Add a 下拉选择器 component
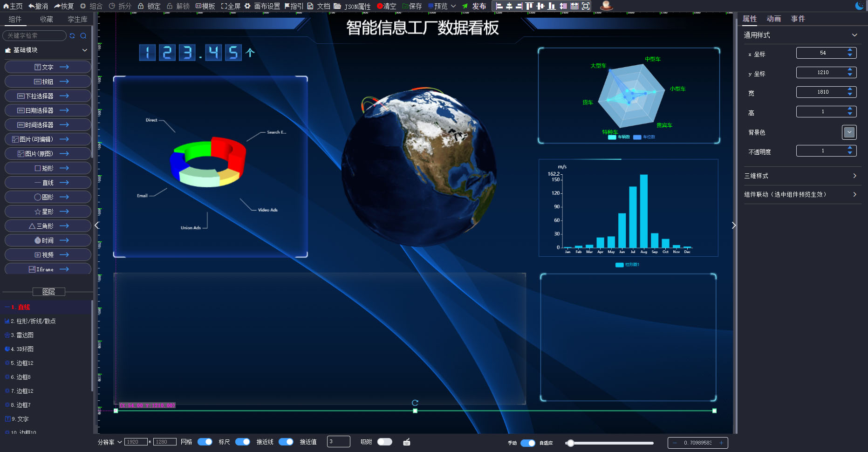The width and height of the screenshot is (868, 452). [x=48, y=96]
